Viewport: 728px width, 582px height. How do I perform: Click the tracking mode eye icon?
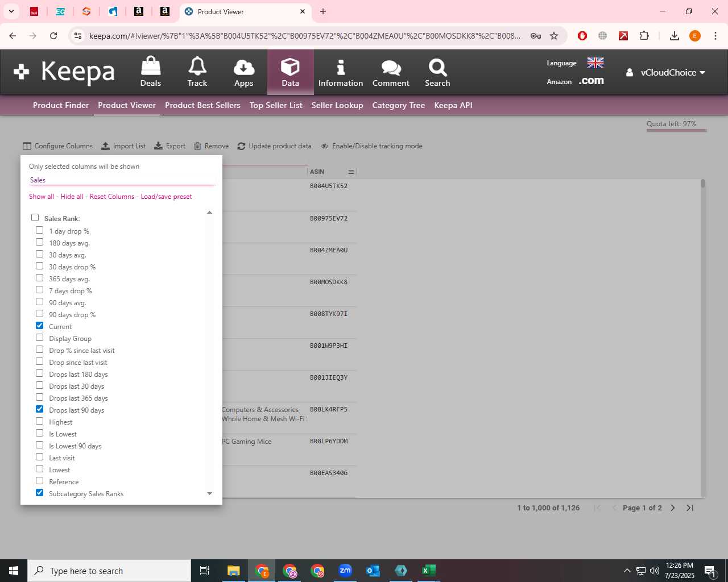pos(325,146)
